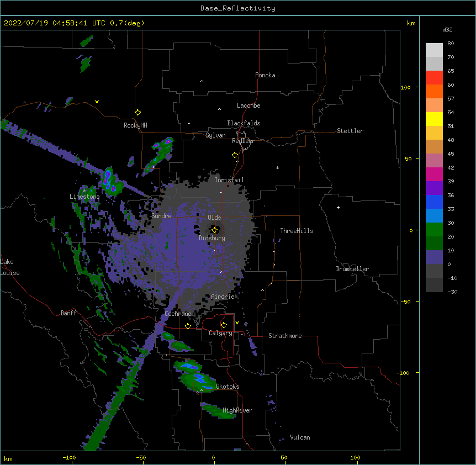Click the RockyMH label
Viewport: 476px width, 465px height.
pos(135,125)
